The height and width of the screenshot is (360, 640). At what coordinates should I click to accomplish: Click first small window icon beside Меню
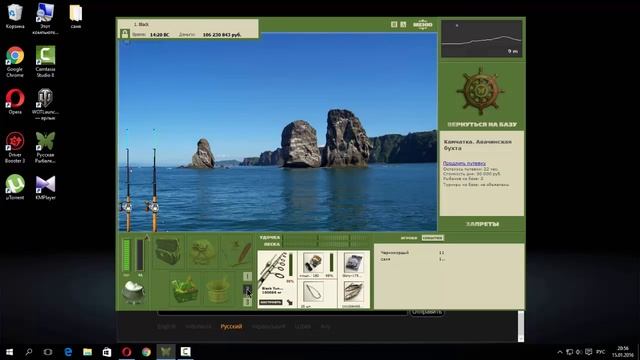pos(394,24)
